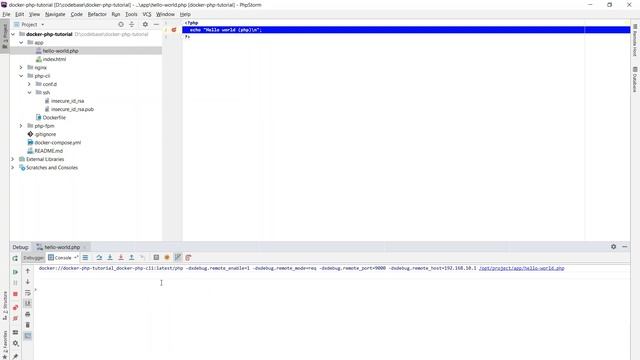Open the Tools menu
Screen dimensions: 640x360
(x=131, y=14)
